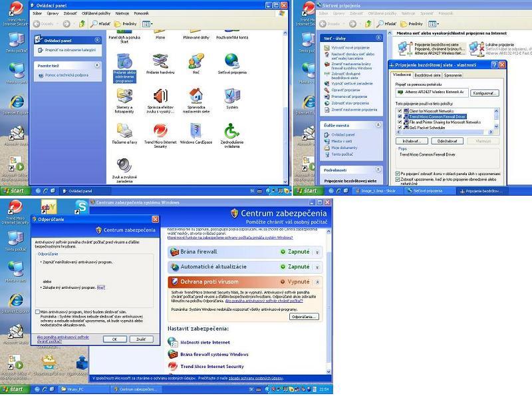The width and height of the screenshot is (532, 396).
Task: Open Súbor menu in Ovládací panel
Action: click(37, 13)
